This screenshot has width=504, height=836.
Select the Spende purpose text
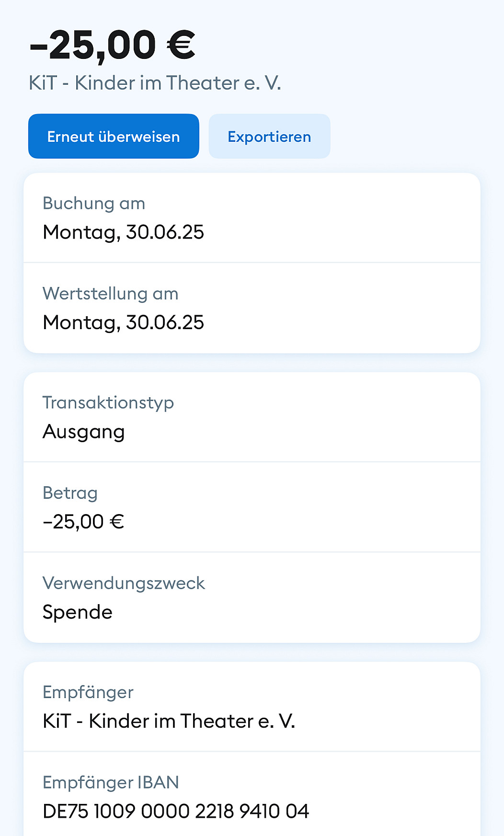click(x=78, y=612)
